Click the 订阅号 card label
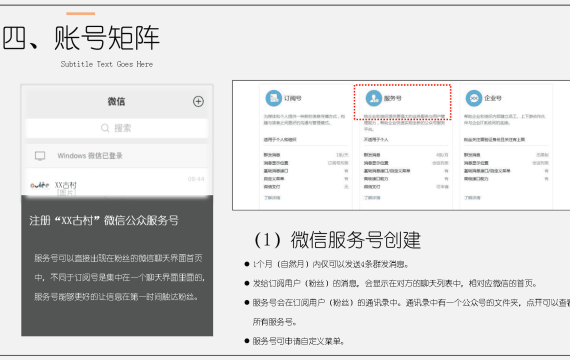The height and width of the screenshot is (360, 570). coord(293,98)
